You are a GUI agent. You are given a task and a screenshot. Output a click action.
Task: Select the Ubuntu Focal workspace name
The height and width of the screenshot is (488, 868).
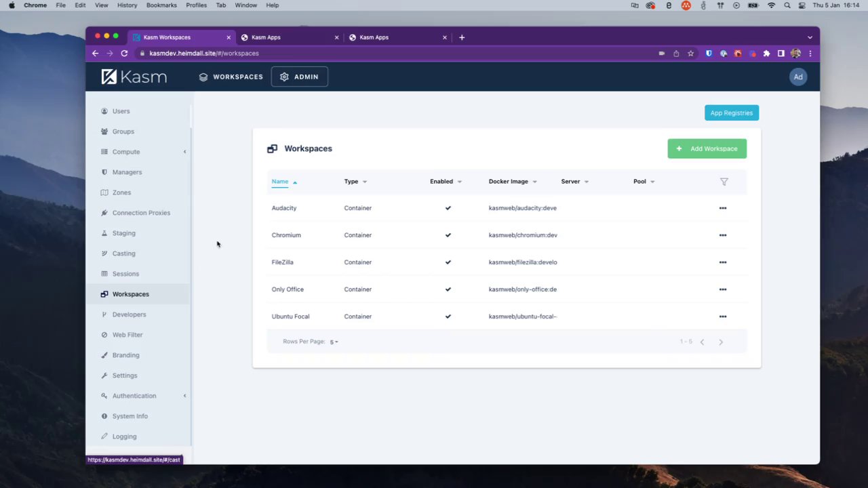pos(290,317)
